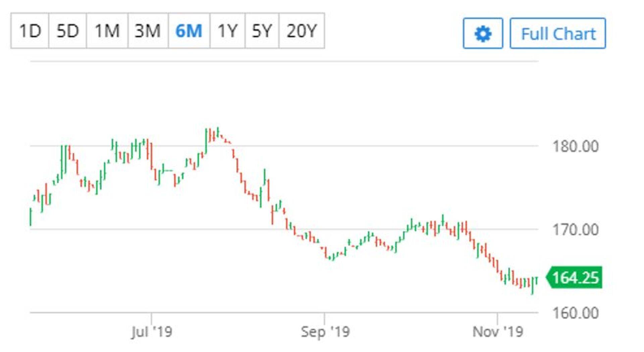Click the Full Chart button

pos(558,34)
